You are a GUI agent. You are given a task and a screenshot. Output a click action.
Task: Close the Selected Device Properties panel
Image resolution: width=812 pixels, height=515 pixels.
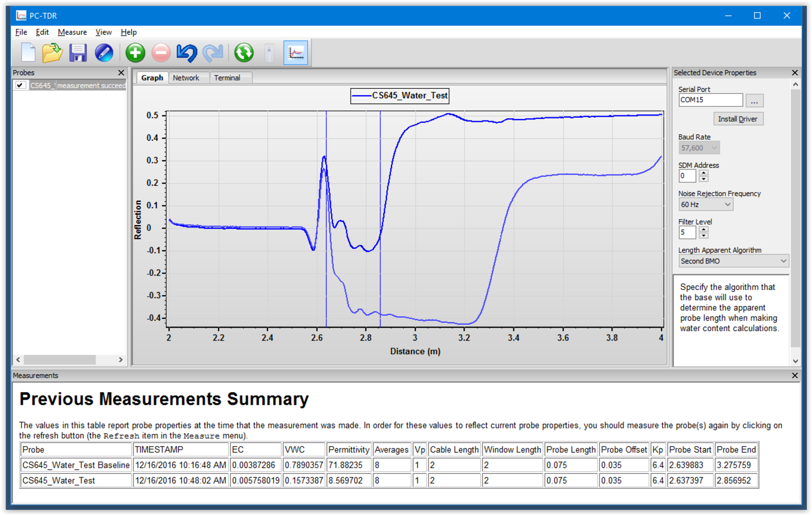[x=795, y=72]
